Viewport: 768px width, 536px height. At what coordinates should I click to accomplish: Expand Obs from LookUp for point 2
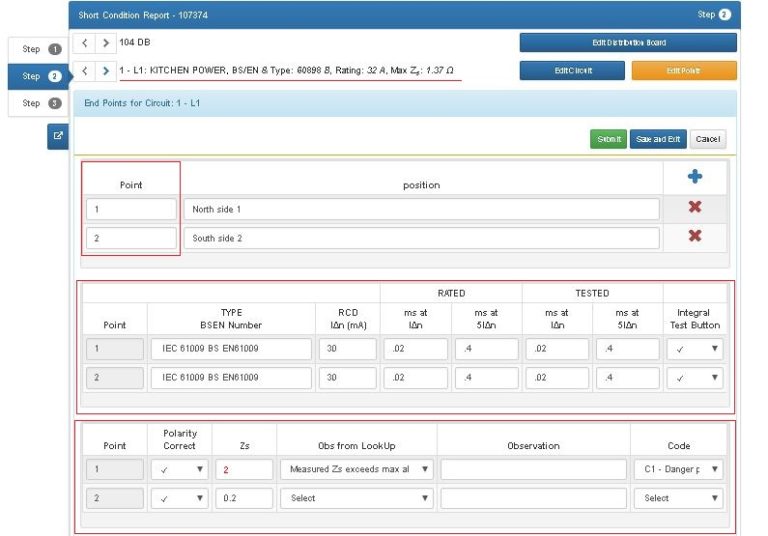tap(357, 498)
